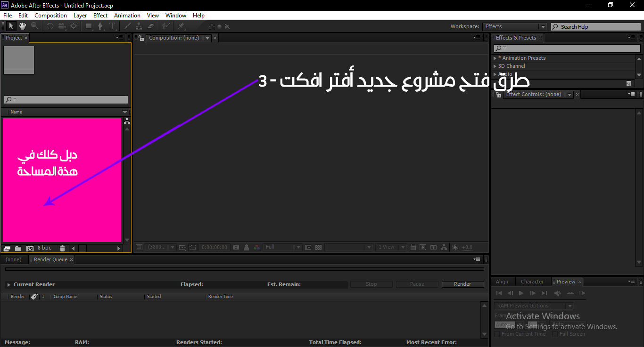Switch to the Character tab
The height and width of the screenshot is (347, 644).
(x=532, y=282)
